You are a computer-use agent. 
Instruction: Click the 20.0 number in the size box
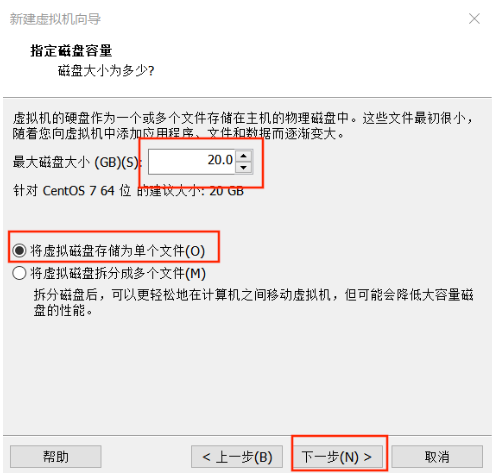click(x=220, y=160)
